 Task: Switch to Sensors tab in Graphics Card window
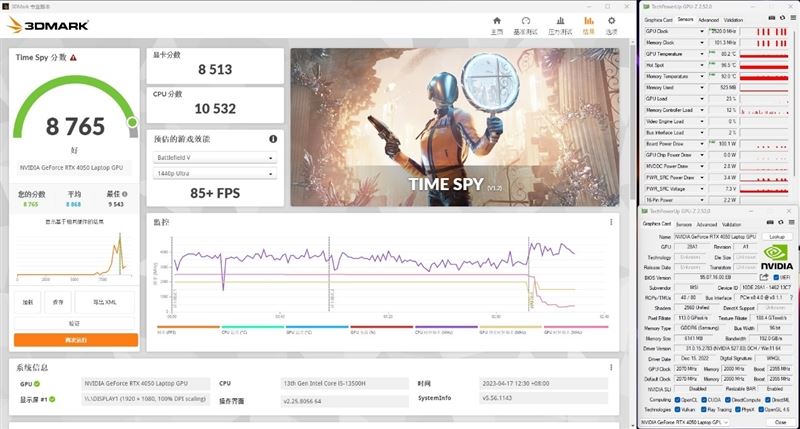pyautogui.click(x=684, y=224)
